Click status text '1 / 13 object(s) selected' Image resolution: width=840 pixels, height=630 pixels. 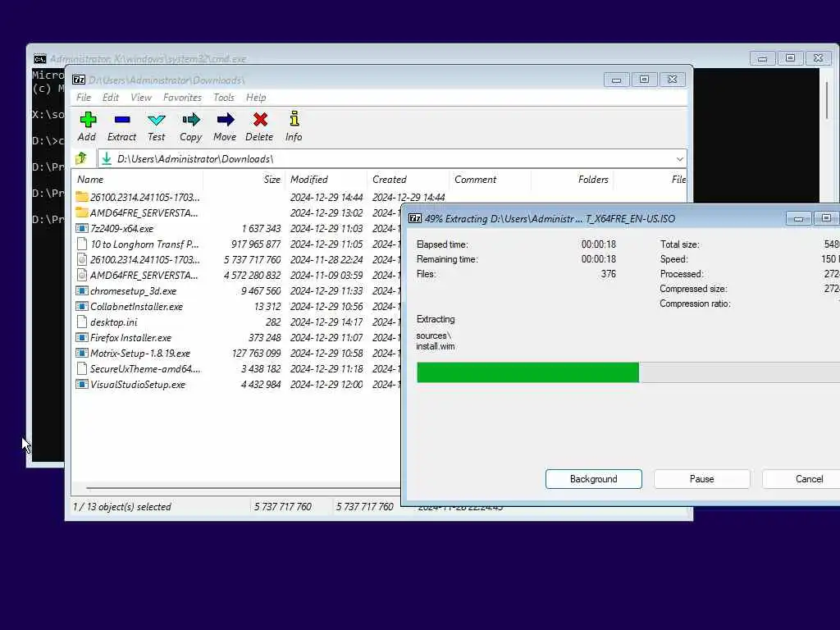pos(122,506)
